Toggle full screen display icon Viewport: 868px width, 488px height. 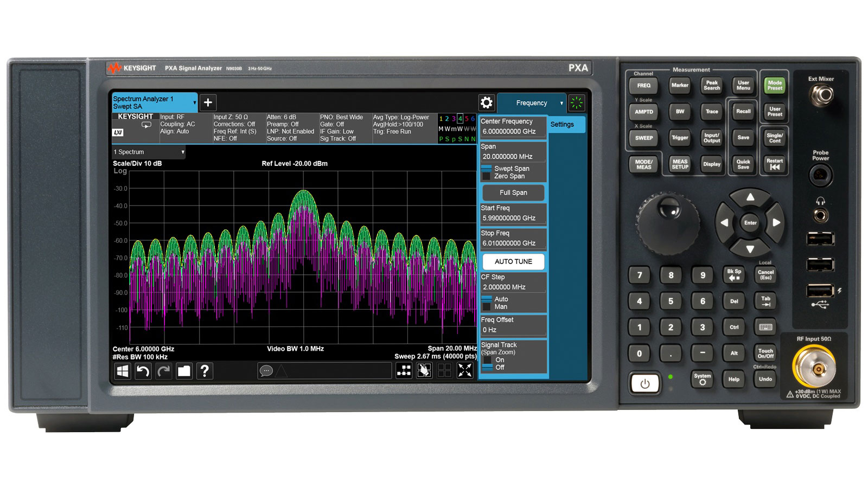point(465,370)
